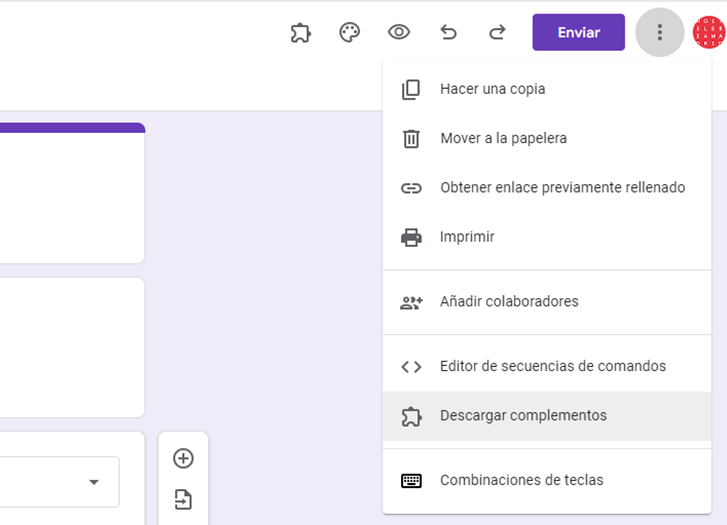Click the form title card with purple top
This screenshot has height=525, width=727.
(x=70, y=190)
